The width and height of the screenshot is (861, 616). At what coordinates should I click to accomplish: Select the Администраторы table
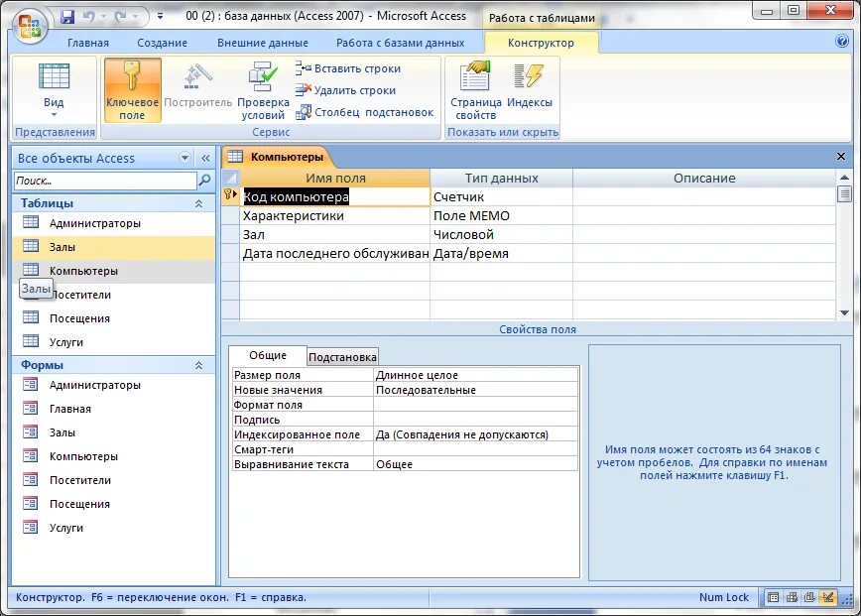click(x=113, y=223)
